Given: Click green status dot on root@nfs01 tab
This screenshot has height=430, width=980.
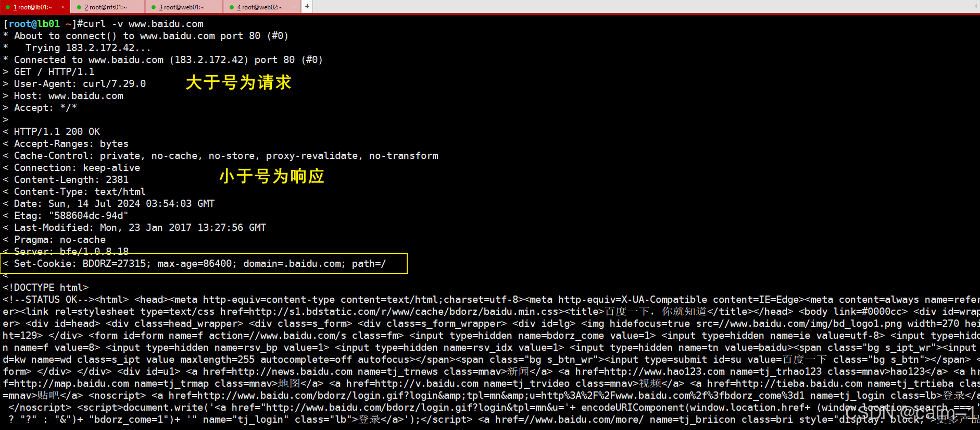Looking at the screenshot, I should (x=79, y=7).
